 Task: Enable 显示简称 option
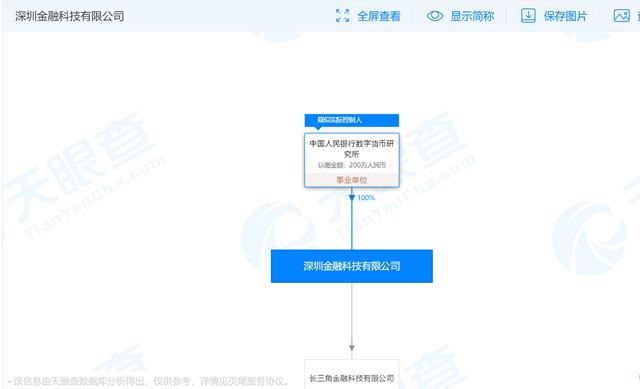click(472, 16)
